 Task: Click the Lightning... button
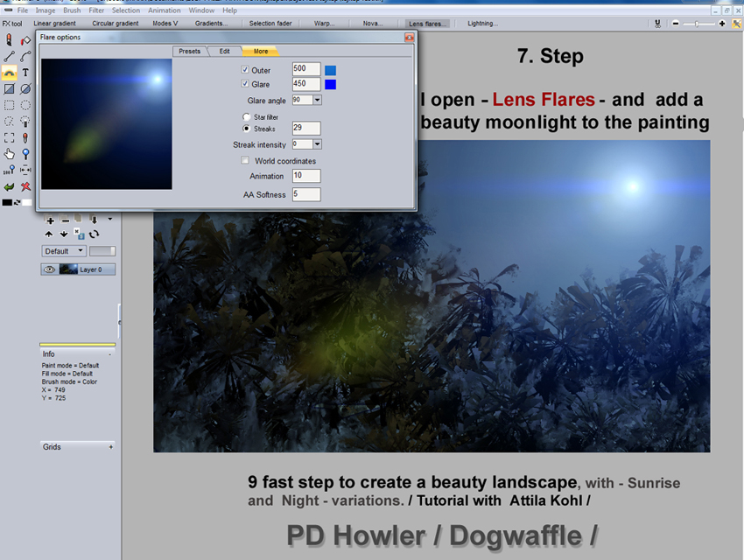pyautogui.click(x=482, y=24)
